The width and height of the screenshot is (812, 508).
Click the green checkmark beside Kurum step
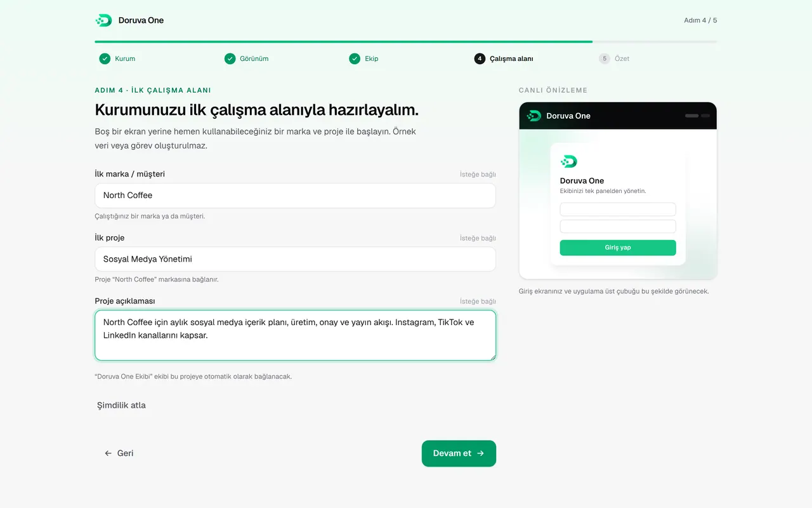click(105, 58)
